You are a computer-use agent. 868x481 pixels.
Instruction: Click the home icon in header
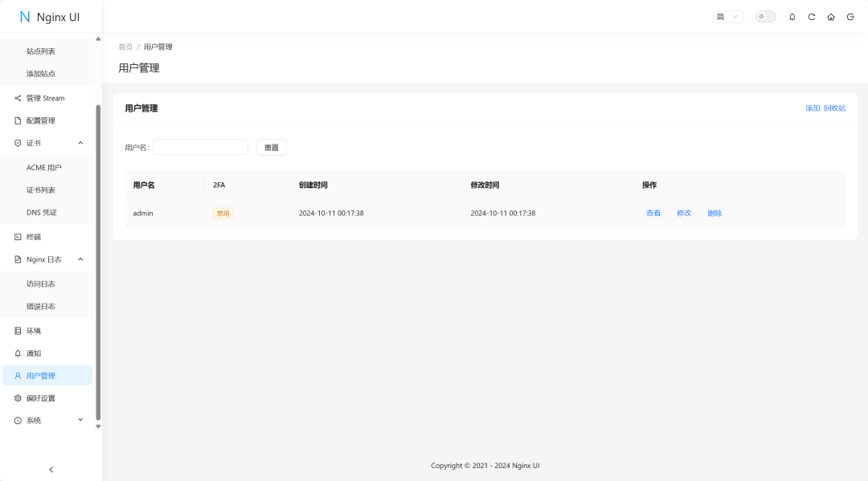[x=831, y=17]
